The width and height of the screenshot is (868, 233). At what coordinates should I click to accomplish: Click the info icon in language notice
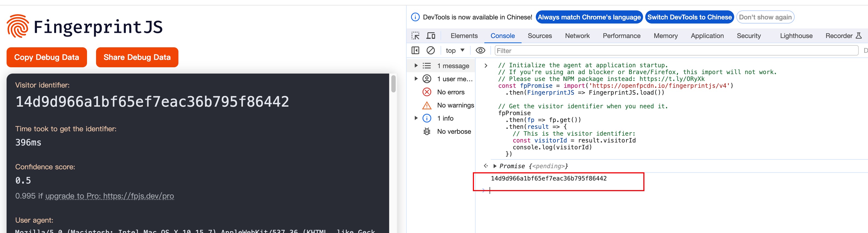[x=415, y=17]
